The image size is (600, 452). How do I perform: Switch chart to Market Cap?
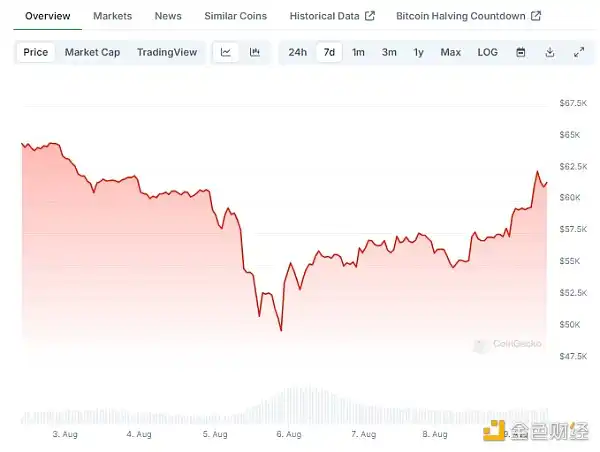tap(92, 52)
